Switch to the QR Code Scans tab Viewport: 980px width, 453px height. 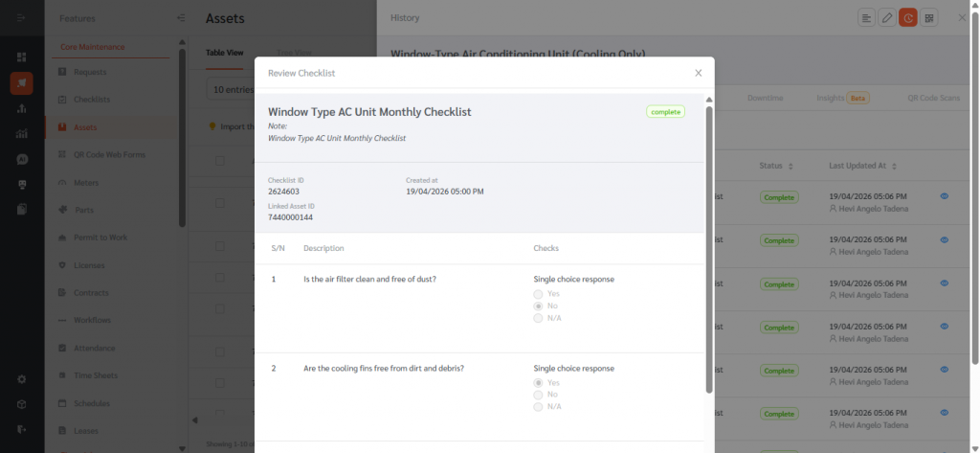pos(935,98)
